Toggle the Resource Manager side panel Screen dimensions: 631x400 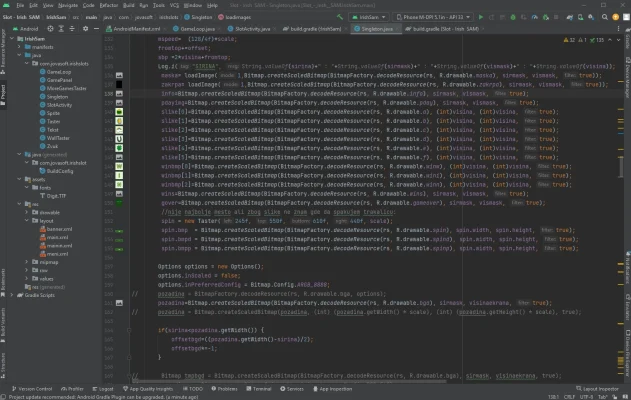pos(3,52)
